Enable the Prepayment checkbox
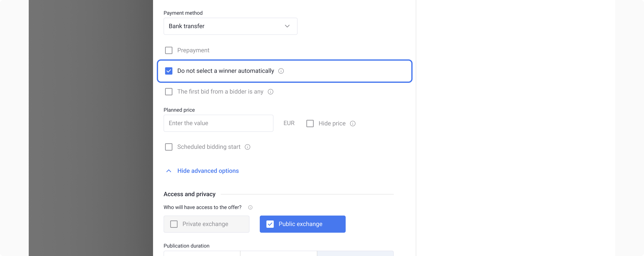 click(x=169, y=50)
